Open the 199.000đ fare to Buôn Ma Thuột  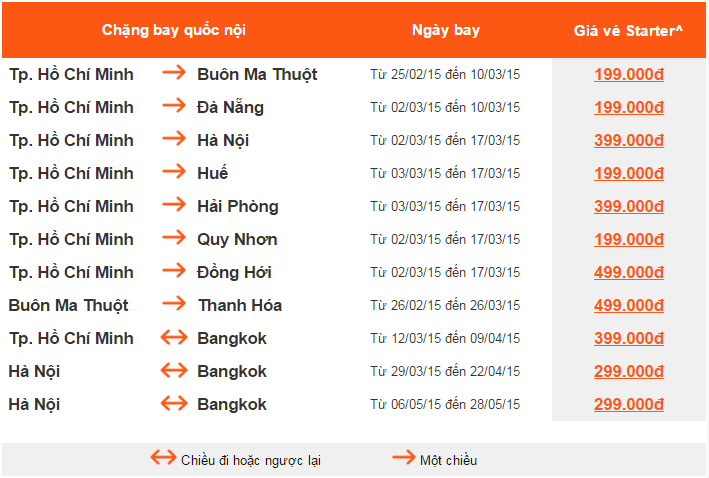click(x=629, y=74)
